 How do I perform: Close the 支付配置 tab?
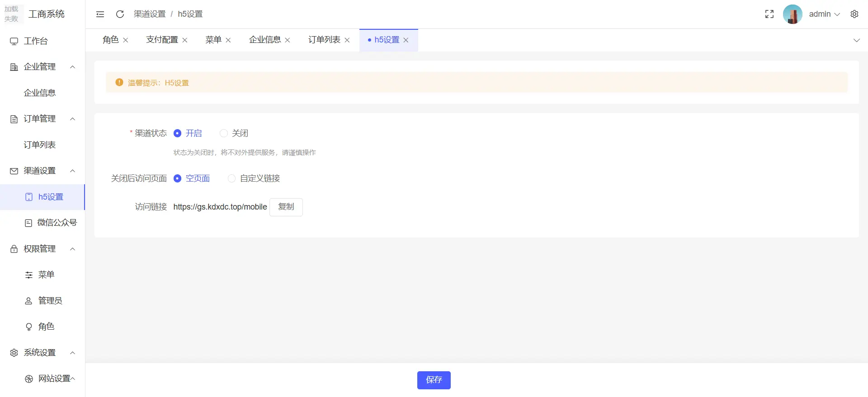[x=185, y=40]
